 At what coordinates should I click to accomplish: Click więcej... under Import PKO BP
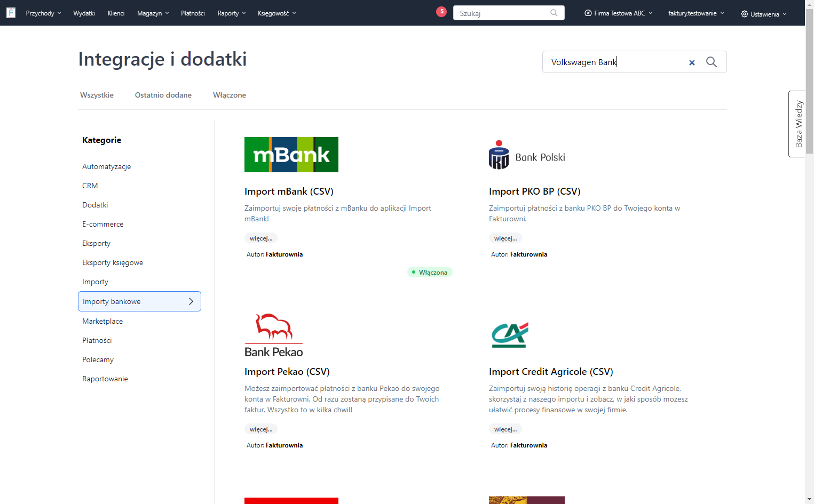(x=505, y=238)
